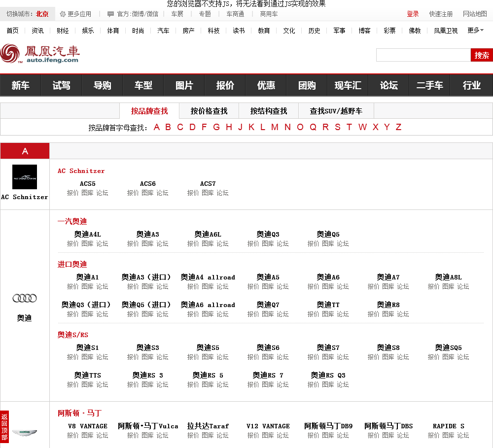The image size is (493, 448).
Task: Open the 阿斯顿·马丁 heading link
Action: click(x=79, y=413)
